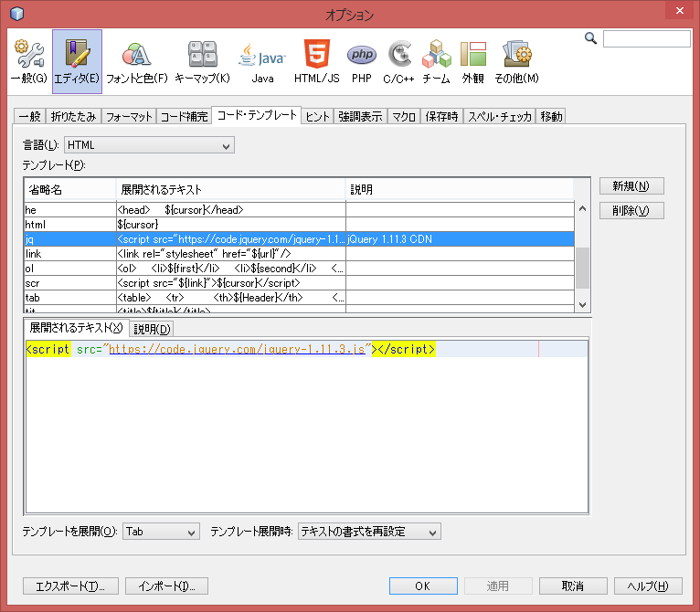
Task: Select the 'tab' template row
Action: click(x=299, y=298)
